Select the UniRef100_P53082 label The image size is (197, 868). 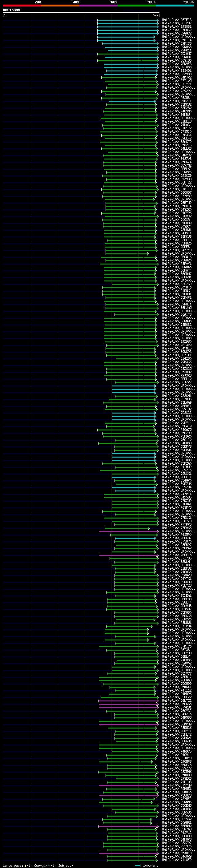tap(177, 372)
